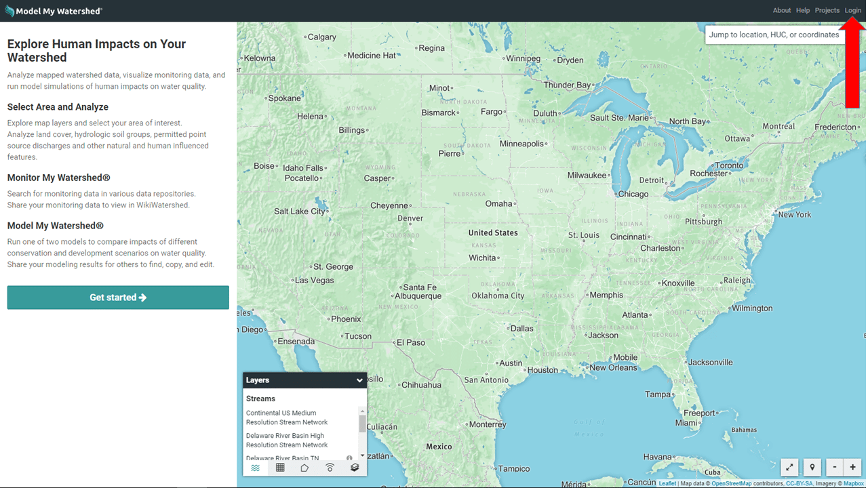Expand the map to fullscreen

[789, 467]
